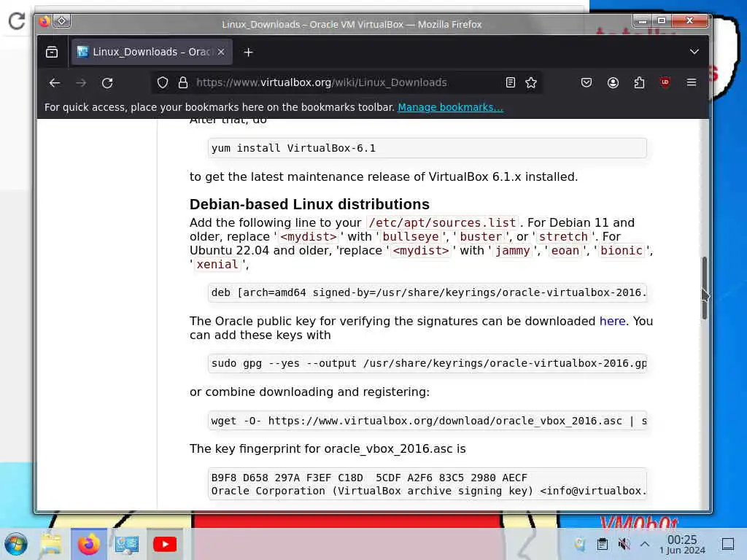Expand hidden tray icons chevron

(x=645, y=544)
